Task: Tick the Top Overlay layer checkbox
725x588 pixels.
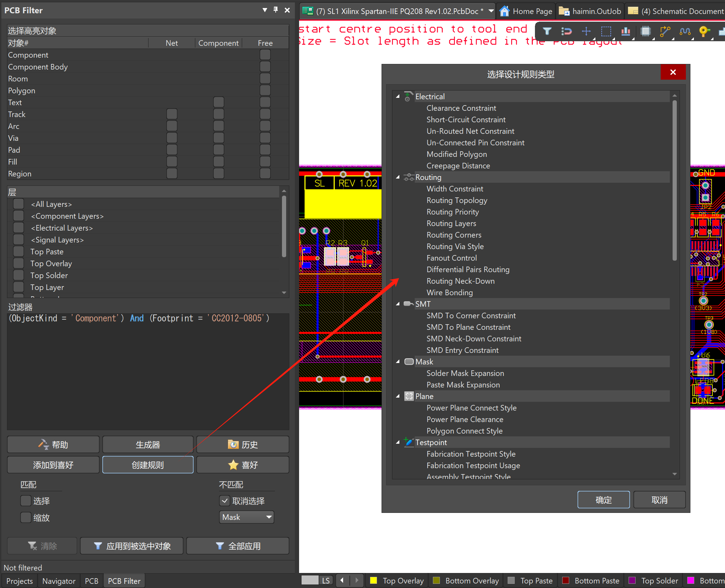Action: (x=19, y=263)
